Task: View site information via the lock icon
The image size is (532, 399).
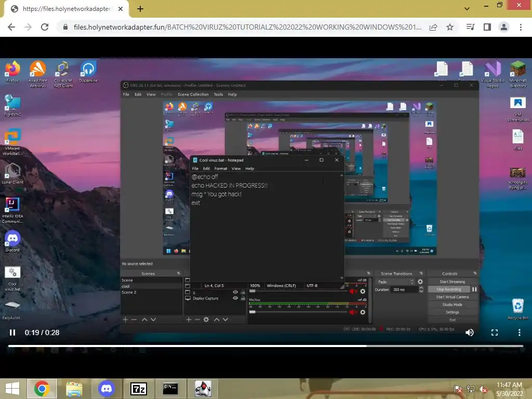Action: (65, 27)
